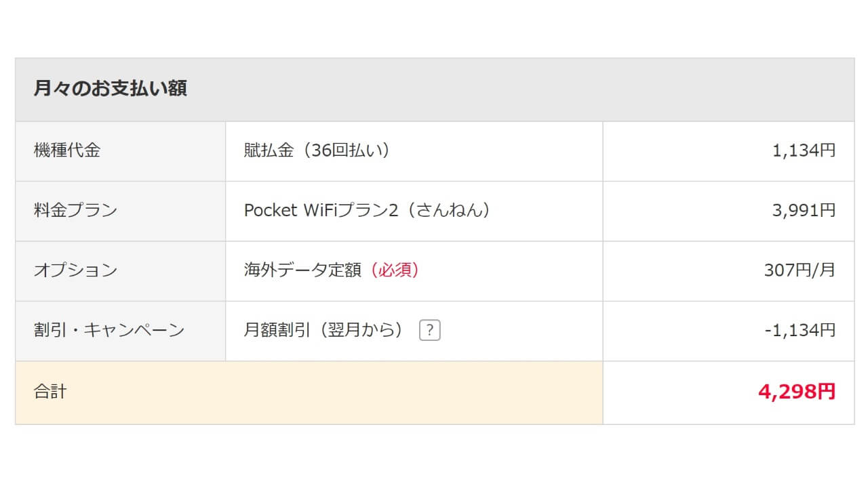Image resolution: width=868 pixels, height=488 pixels.
Task: Click the 賦払金 text
Action: [x=269, y=150]
